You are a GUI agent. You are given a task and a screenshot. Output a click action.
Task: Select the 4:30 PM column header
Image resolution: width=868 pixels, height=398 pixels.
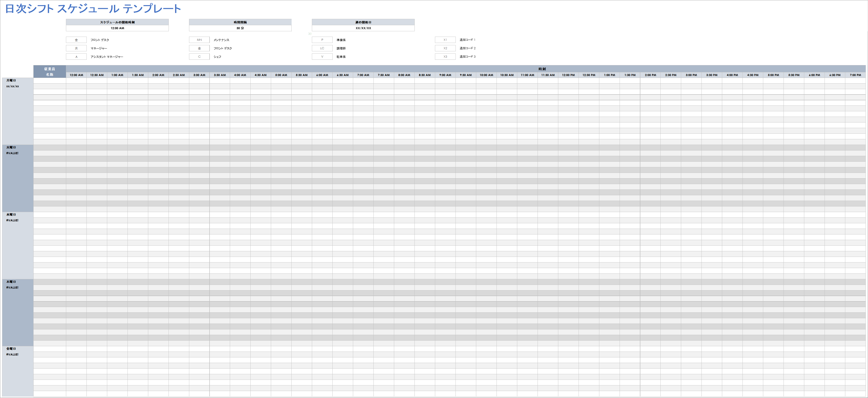[x=753, y=75]
